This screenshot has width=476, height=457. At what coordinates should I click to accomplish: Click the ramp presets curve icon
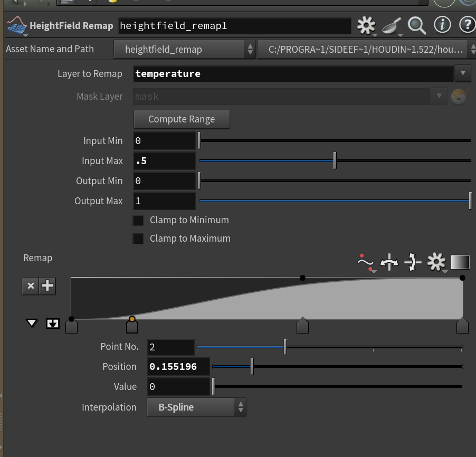coord(365,262)
